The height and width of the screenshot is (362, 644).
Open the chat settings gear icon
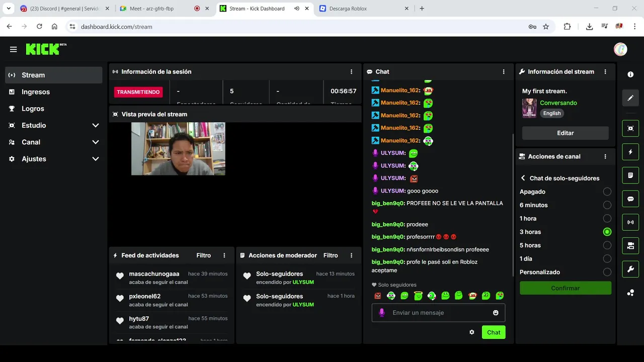(x=472, y=332)
